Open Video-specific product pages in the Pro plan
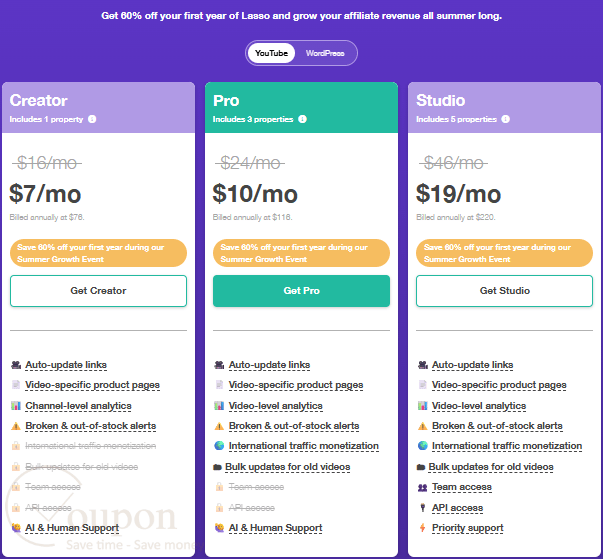Image resolution: width=603 pixels, height=559 pixels. coord(296,385)
